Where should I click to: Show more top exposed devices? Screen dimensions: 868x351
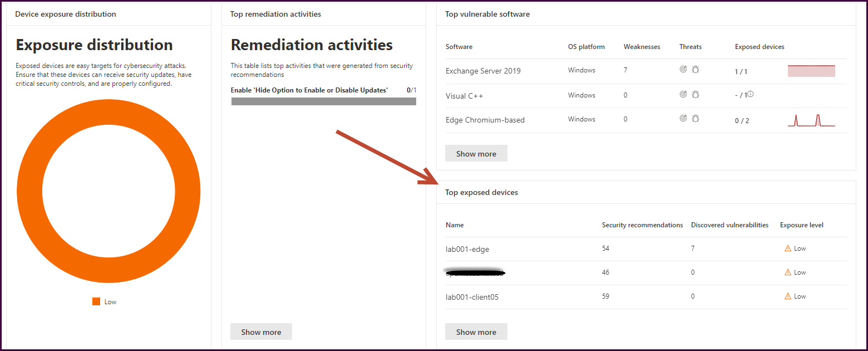[x=476, y=332]
